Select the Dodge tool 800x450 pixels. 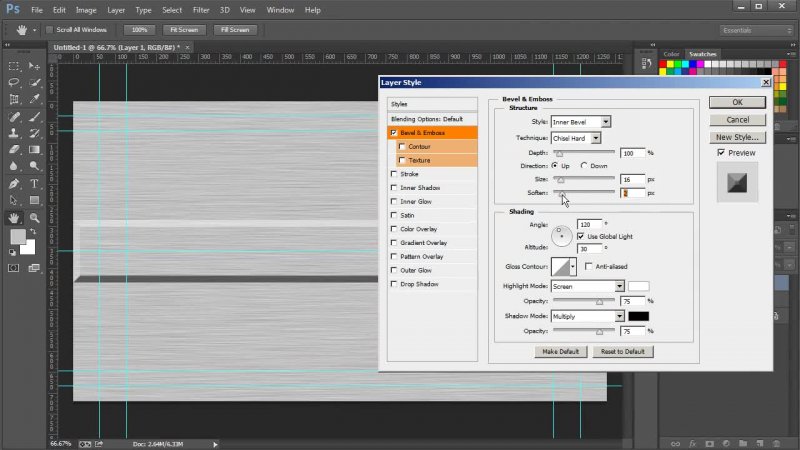[x=34, y=166]
